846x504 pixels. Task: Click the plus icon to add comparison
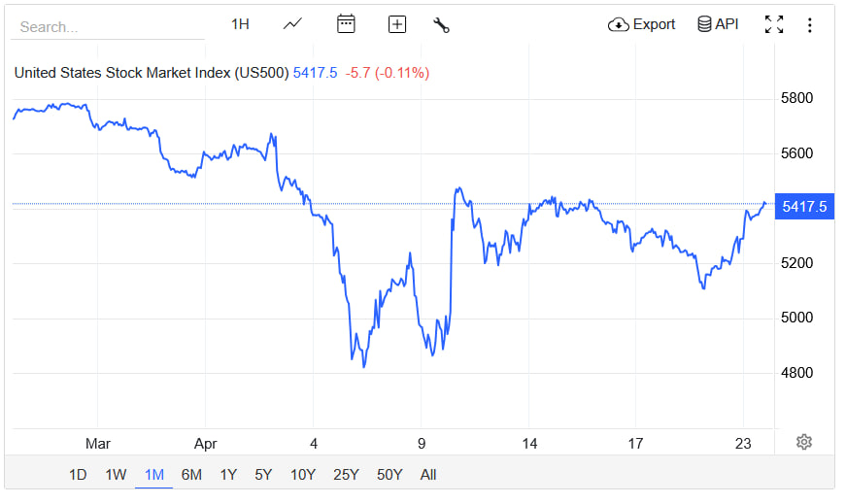397,24
